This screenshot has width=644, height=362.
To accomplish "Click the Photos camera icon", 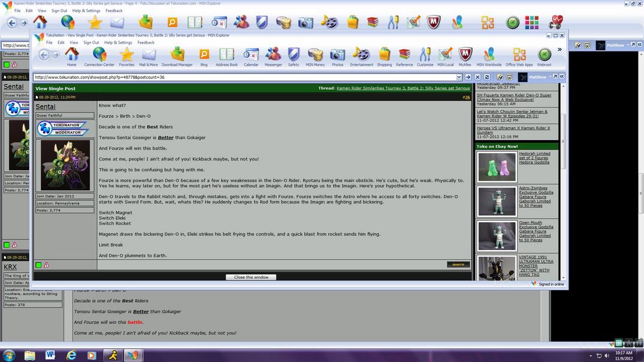I will 337,56.
